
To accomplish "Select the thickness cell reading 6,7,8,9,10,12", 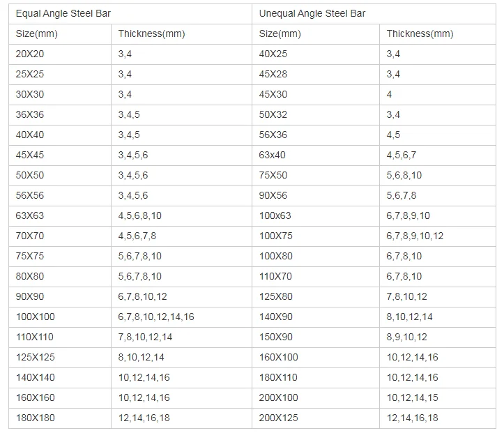I will [x=415, y=236].
